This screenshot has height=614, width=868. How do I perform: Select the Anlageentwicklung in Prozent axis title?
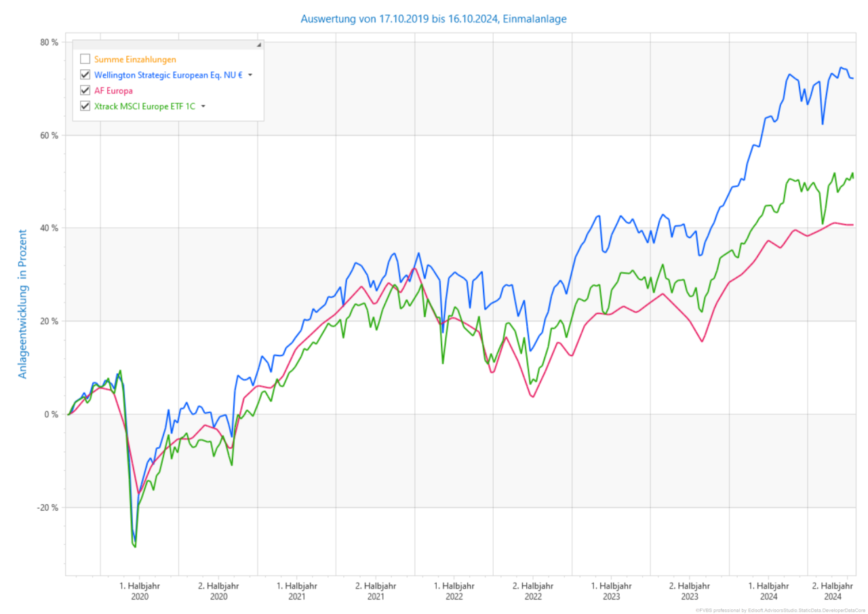click(22, 303)
